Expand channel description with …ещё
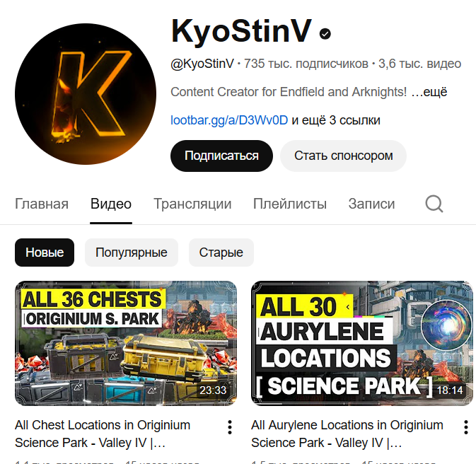Viewport: 476px width, 464px height. pyautogui.click(x=429, y=92)
